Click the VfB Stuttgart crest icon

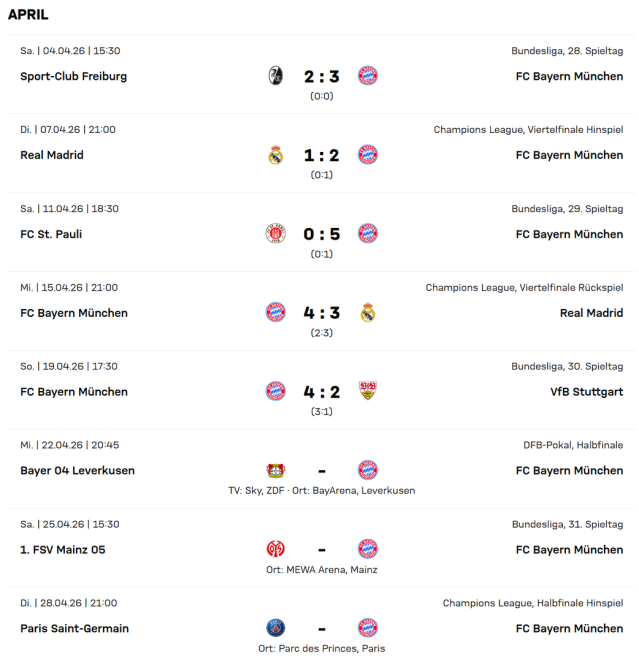tap(367, 392)
